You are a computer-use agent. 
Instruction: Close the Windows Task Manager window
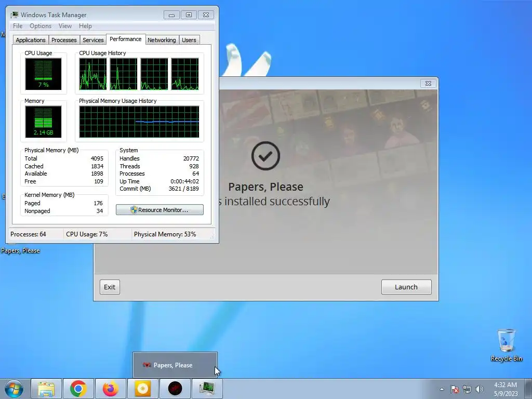[206, 15]
